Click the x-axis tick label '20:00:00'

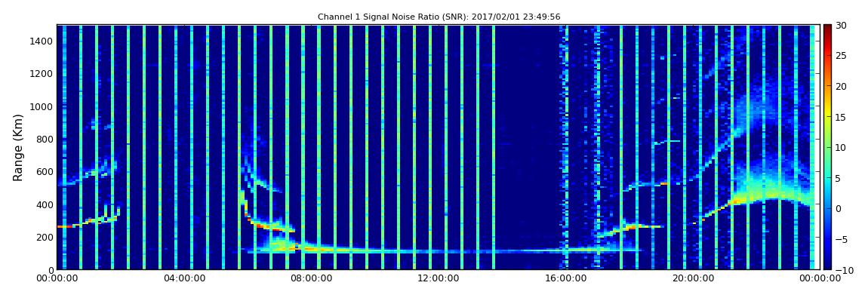(693, 279)
